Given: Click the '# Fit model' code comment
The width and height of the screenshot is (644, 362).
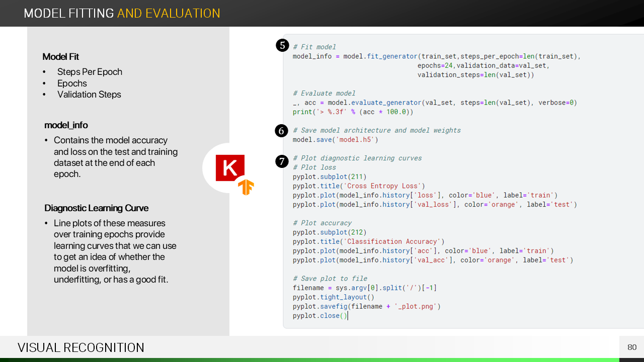Looking at the screenshot, I should (314, 47).
